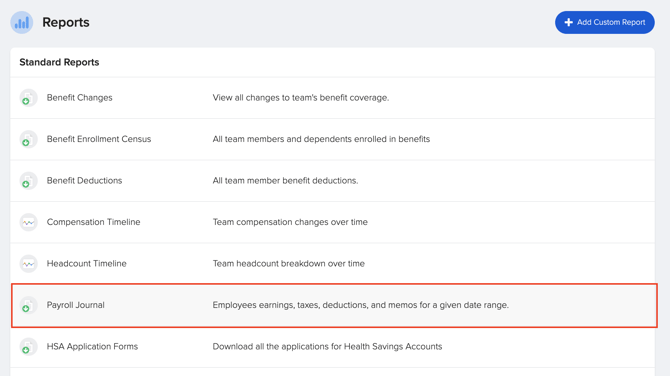
Task: Click the Add Custom Report button
Action: point(605,22)
